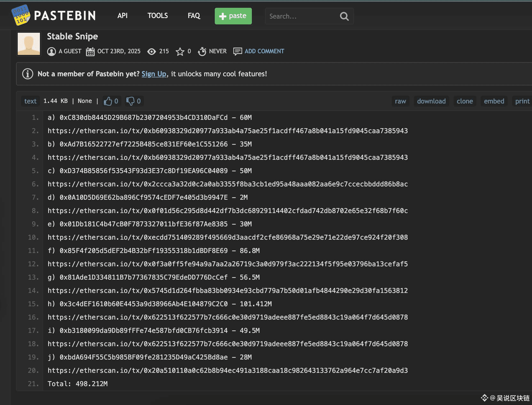
Task: Create a new paste with green button
Action: (x=233, y=16)
